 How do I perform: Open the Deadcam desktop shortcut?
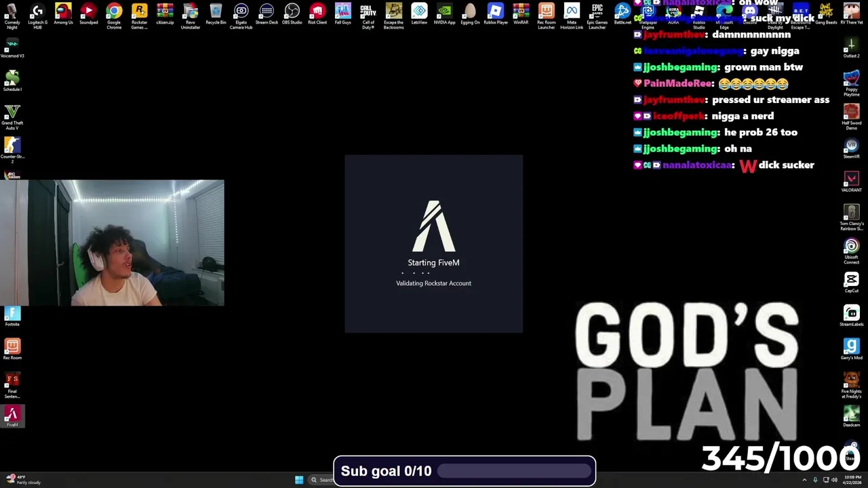point(851,415)
